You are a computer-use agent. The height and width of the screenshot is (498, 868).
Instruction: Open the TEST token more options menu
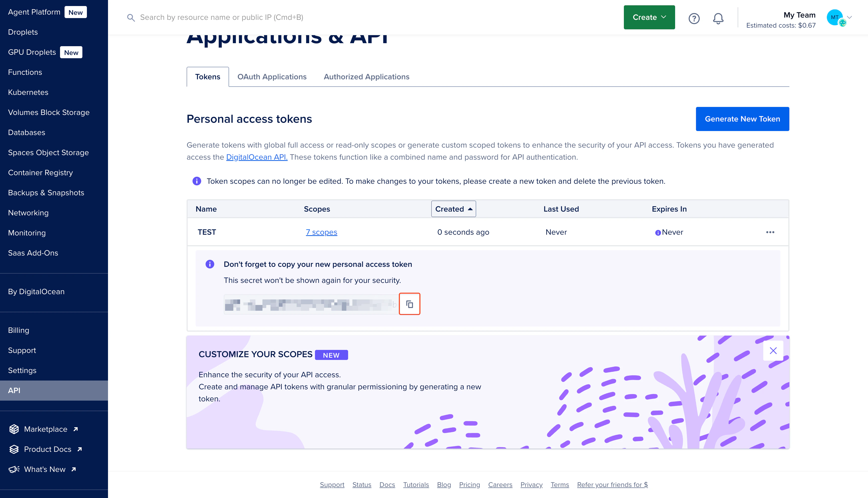[770, 232]
